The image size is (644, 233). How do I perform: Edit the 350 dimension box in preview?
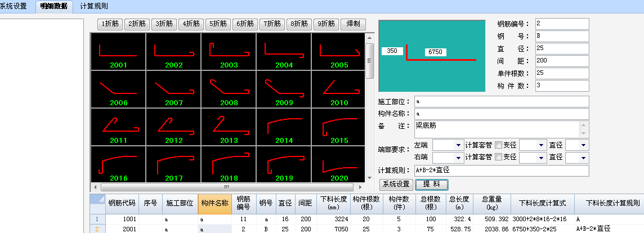pyautogui.click(x=392, y=51)
